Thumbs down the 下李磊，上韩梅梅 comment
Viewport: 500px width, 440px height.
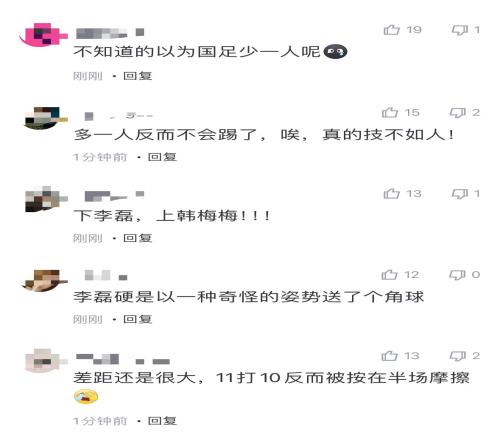(460, 194)
